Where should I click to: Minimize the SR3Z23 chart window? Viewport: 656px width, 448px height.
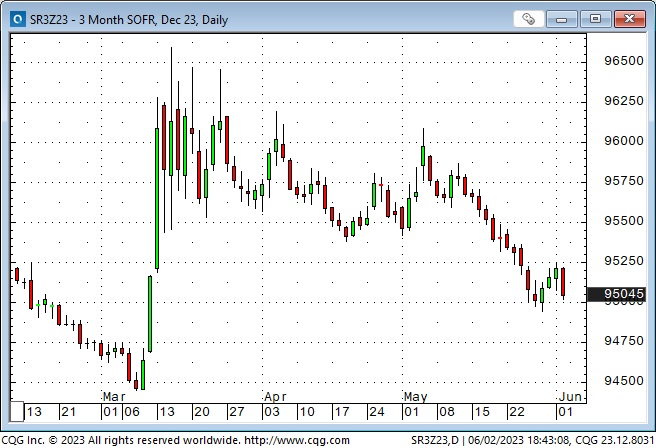tap(561, 19)
